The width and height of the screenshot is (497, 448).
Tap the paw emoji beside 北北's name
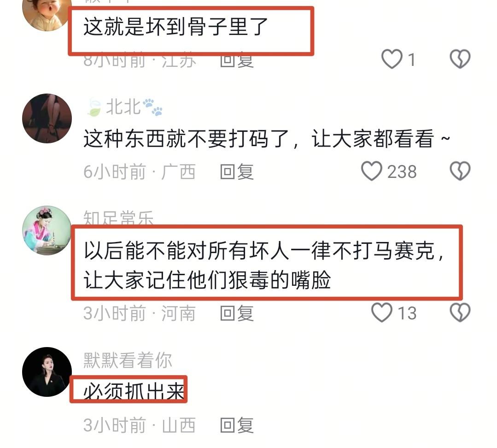pos(153,107)
